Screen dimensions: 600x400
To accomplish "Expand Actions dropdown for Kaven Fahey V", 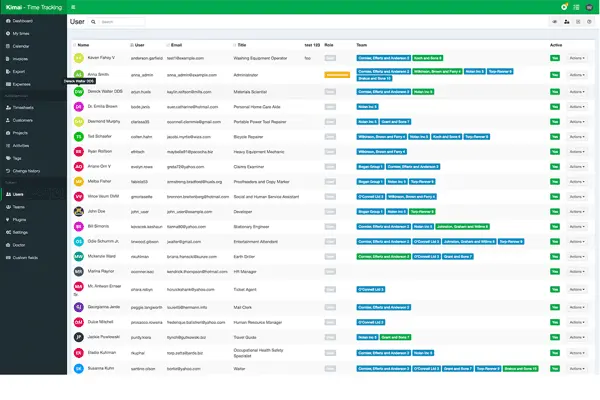I will click(577, 59).
